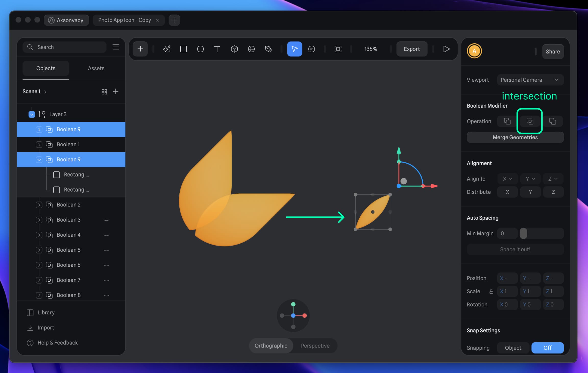This screenshot has height=373, width=588.
Task: Click the Export button
Action: pos(411,49)
